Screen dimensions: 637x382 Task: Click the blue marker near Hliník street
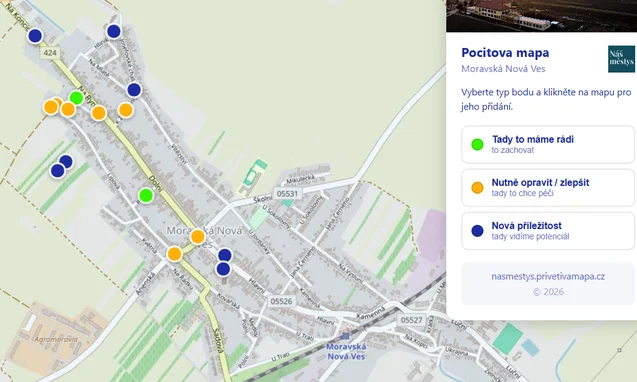[x=114, y=31]
